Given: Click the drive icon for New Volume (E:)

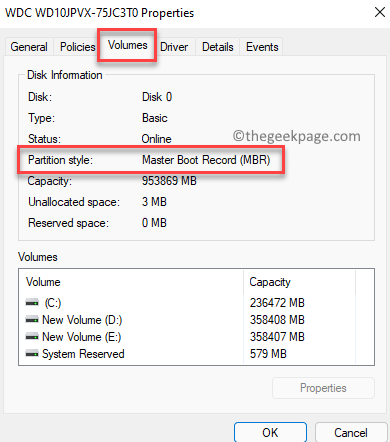Looking at the screenshot, I should coord(32,337).
